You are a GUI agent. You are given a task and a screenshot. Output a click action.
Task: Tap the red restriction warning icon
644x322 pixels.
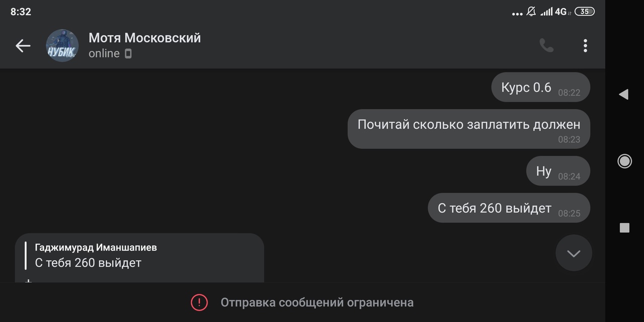coord(199,302)
